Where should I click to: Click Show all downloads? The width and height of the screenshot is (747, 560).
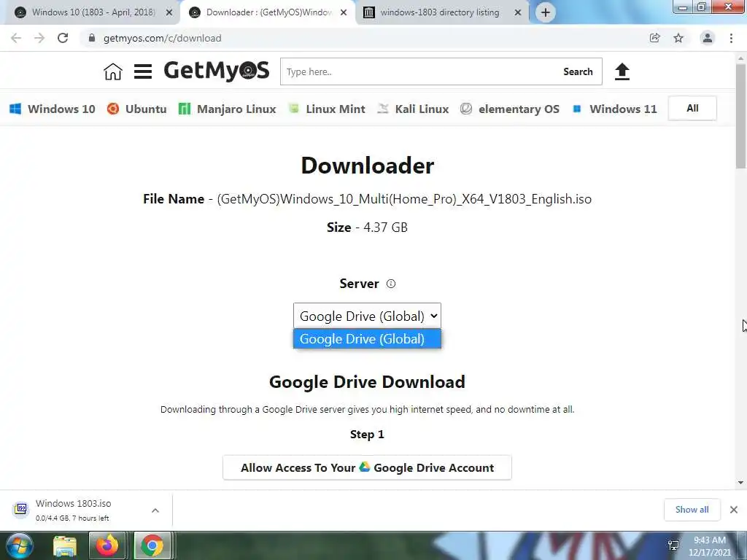coord(692,510)
